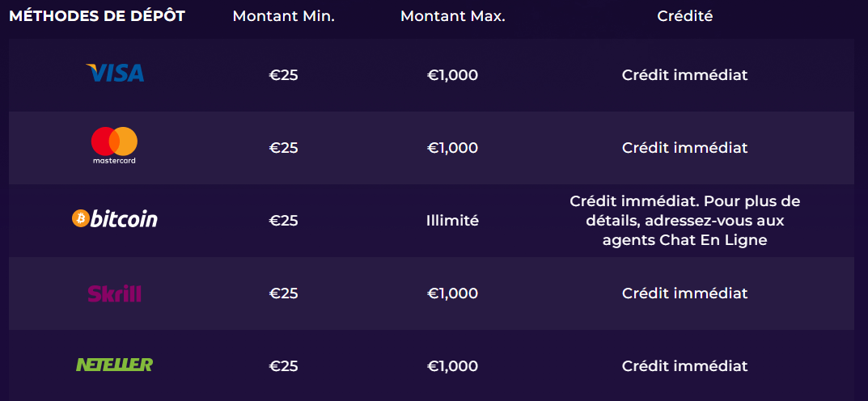The height and width of the screenshot is (401, 868).
Task: Click Bitcoin's Illimité maximum value
Action: [452, 220]
